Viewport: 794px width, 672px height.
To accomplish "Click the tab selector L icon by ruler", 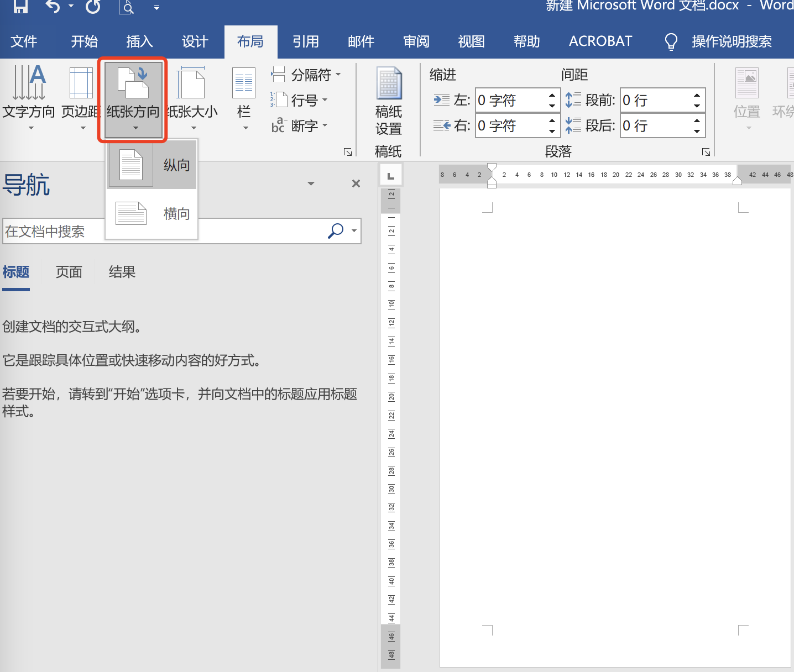I will (x=391, y=176).
